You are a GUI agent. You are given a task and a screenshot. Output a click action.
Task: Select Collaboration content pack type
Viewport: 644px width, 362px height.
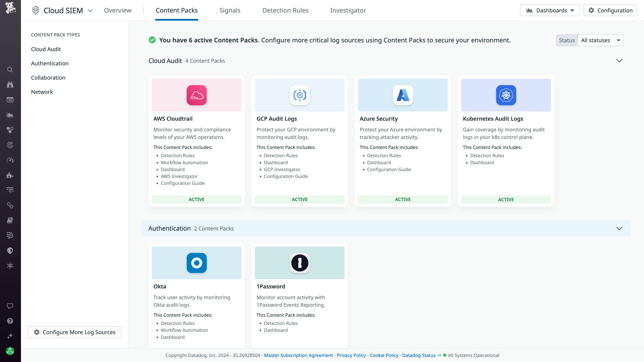(x=48, y=78)
